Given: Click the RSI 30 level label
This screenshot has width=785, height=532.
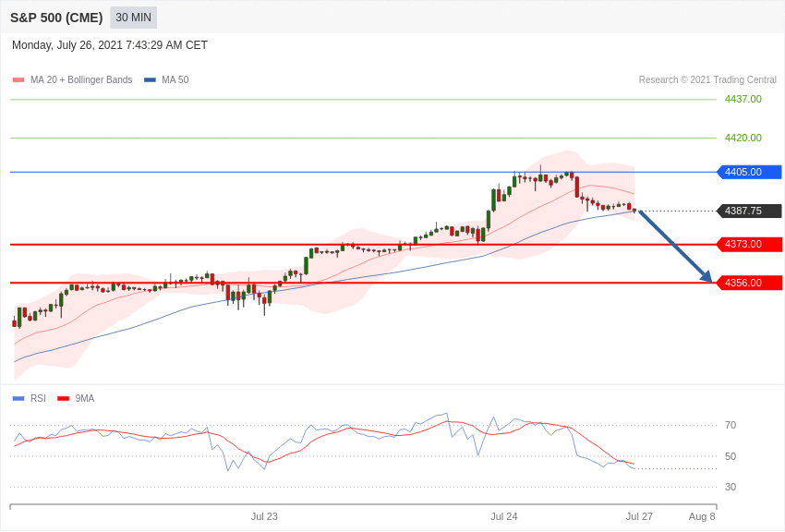Looking at the screenshot, I should click(x=731, y=487).
